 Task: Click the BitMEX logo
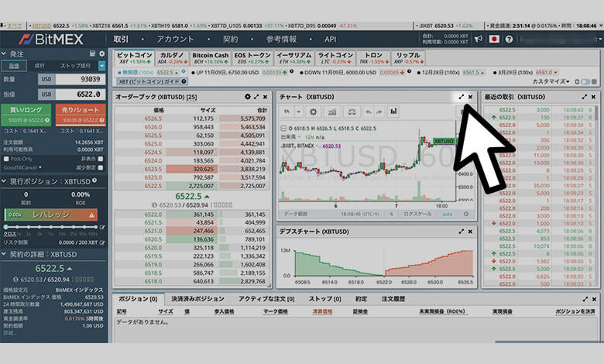[52, 39]
